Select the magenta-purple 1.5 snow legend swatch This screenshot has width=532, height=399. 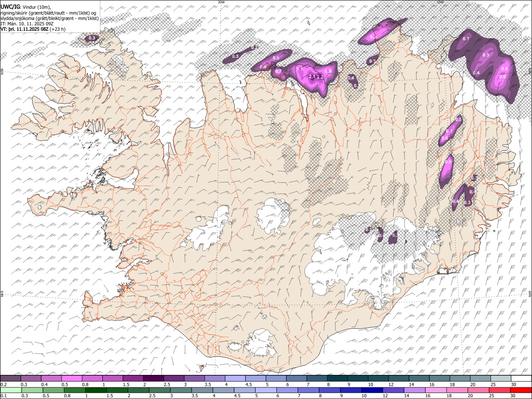pyautogui.click(x=133, y=378)
